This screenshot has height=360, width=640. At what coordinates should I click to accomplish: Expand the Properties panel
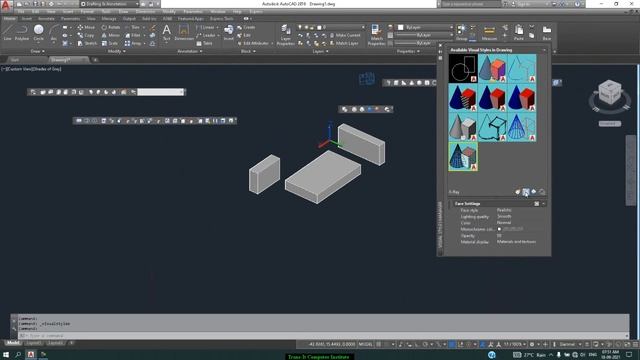click(408, 51)
